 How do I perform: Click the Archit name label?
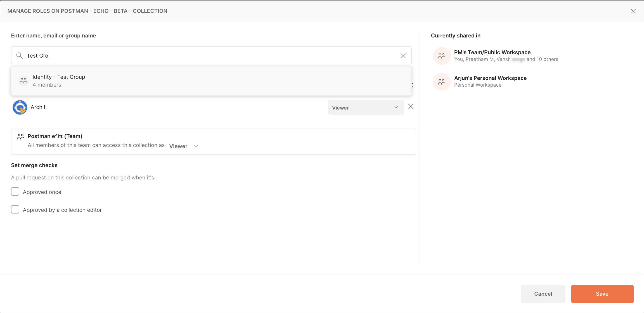click(x=38, y=107)
